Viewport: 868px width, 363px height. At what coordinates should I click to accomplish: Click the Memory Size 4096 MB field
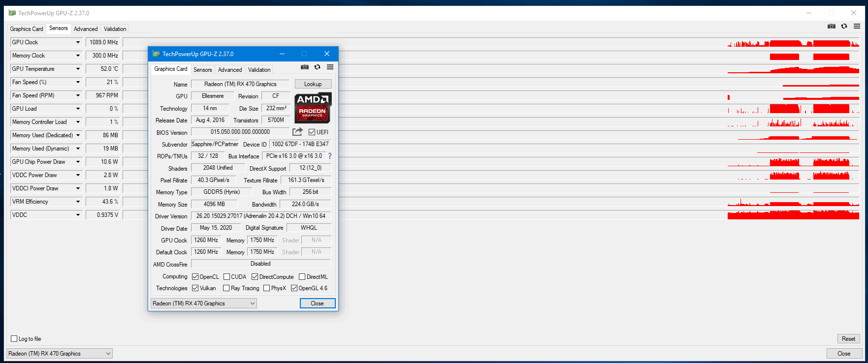point(214,204)
